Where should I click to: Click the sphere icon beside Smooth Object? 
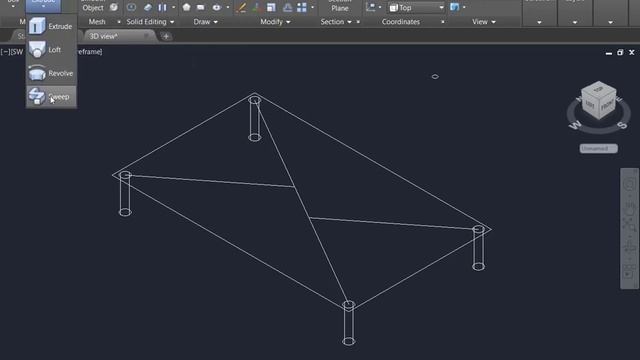114,7
